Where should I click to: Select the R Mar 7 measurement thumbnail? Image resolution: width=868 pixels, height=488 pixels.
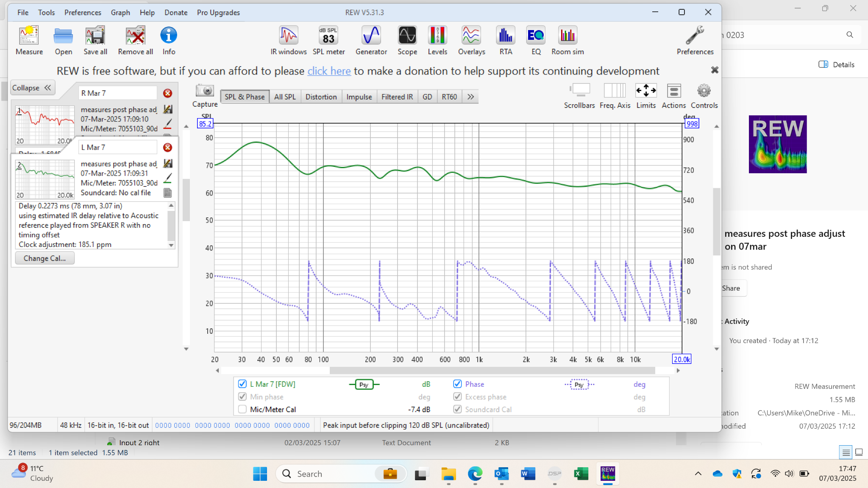45,125
